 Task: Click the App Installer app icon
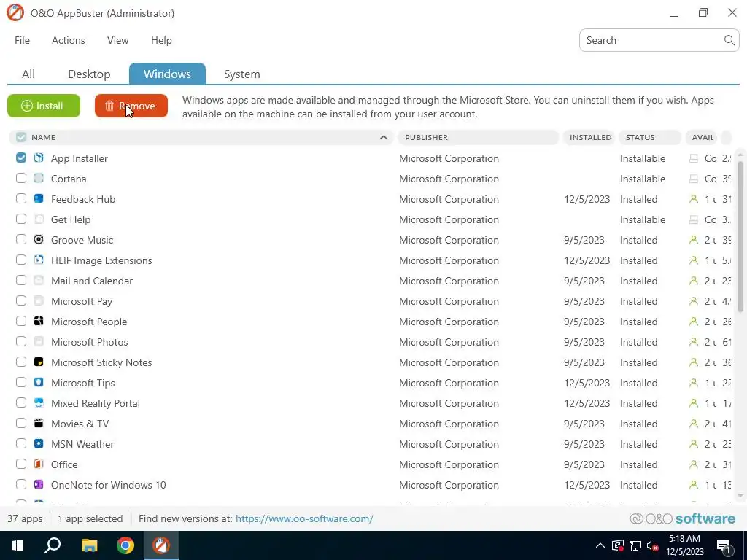pyautogui.click(x=39, y=157)
